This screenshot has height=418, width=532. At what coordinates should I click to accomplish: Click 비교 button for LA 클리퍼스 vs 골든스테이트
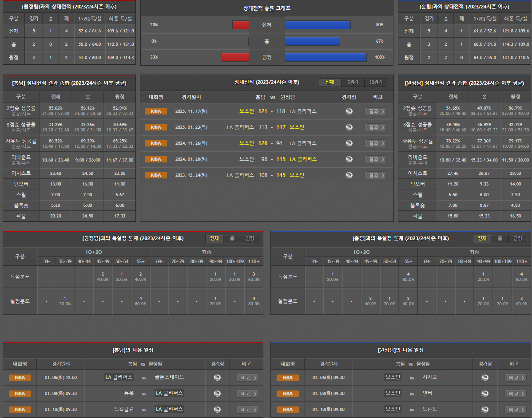click(247, 378)
